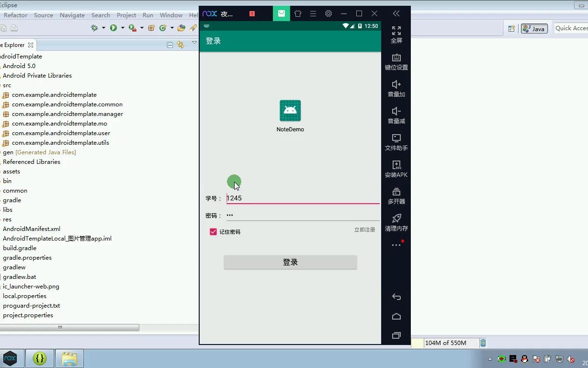Viewport: 588px width, 368px height.
Task: Collapse the Nox sidebar with the chevron
Action: click(x=396, y=13)
